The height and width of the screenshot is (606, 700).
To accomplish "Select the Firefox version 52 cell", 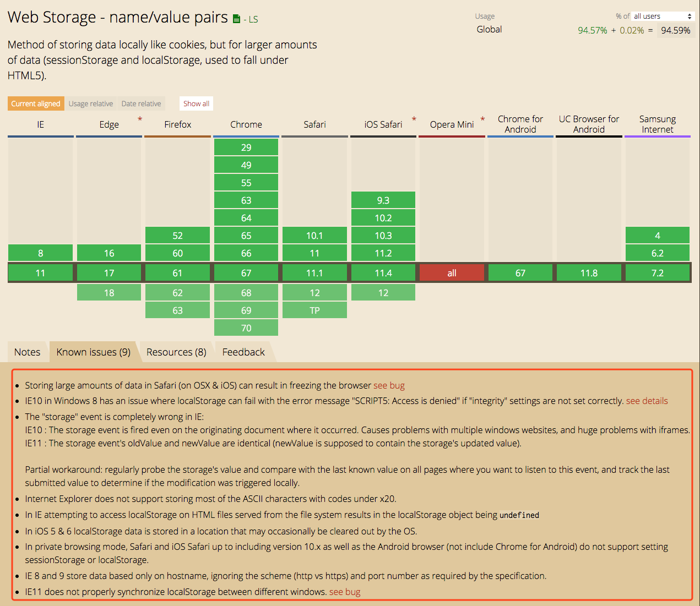I will click(x=178, y=236).
